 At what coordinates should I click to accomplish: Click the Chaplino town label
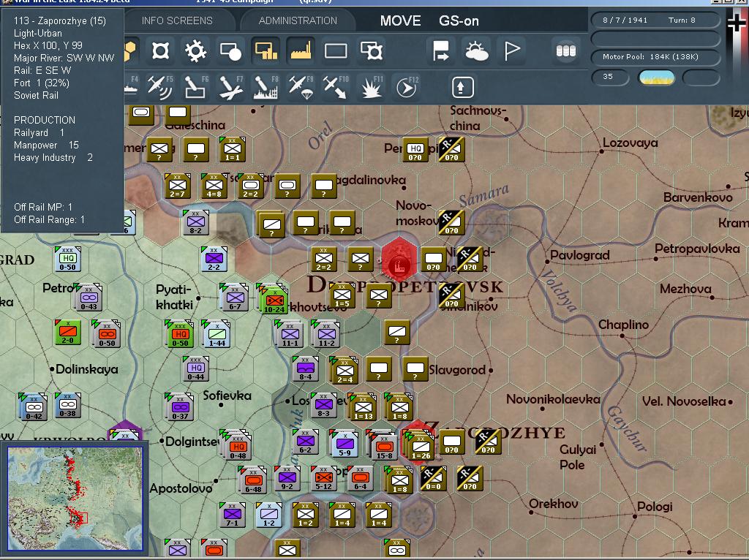[x=623, y=325]
